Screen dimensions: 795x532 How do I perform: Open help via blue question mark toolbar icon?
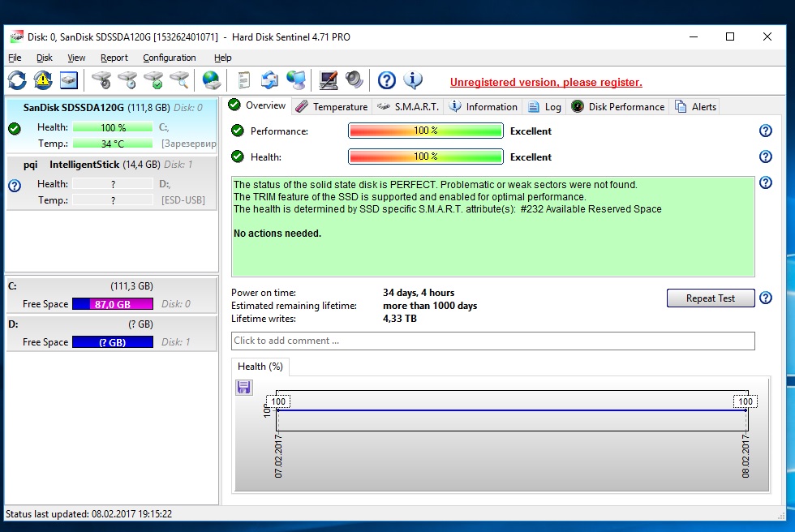pos(387,79)
